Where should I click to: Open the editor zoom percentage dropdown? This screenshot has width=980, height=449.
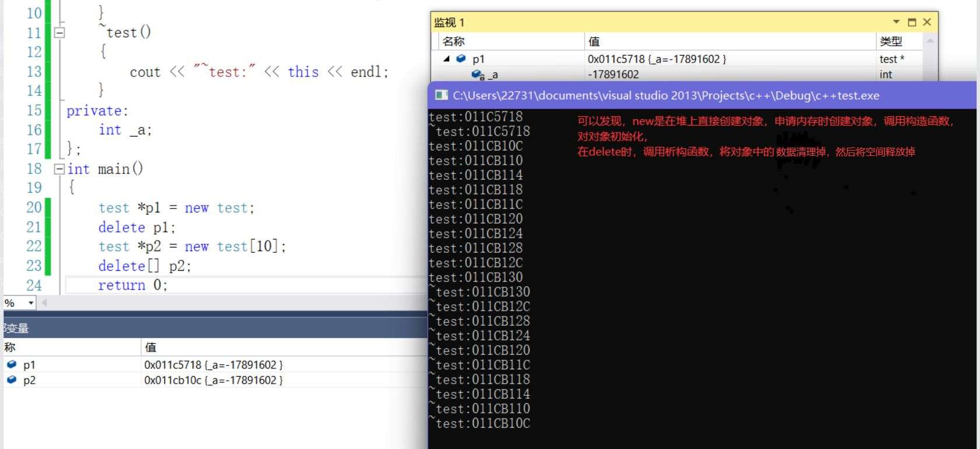31,302
